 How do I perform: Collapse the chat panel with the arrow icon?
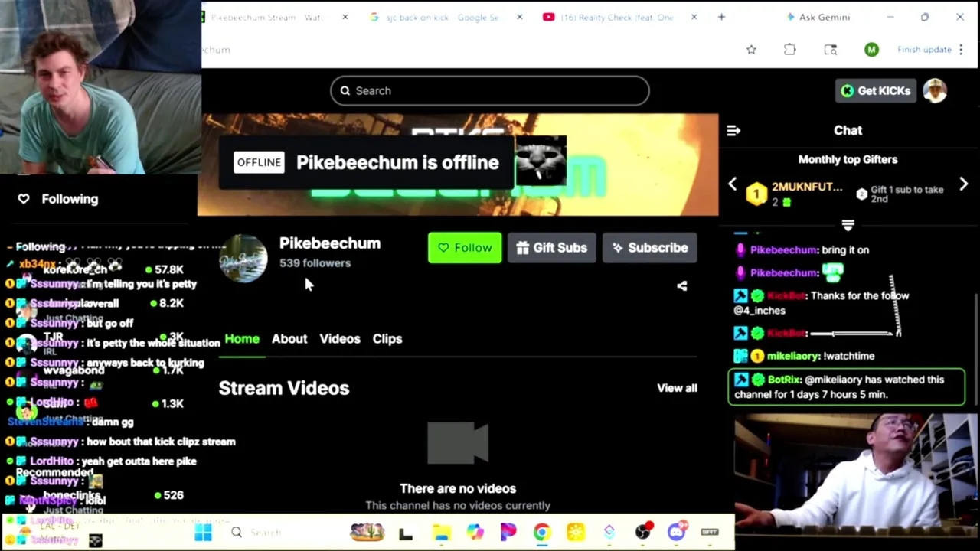pyautogui.click(x=733, y=131)
